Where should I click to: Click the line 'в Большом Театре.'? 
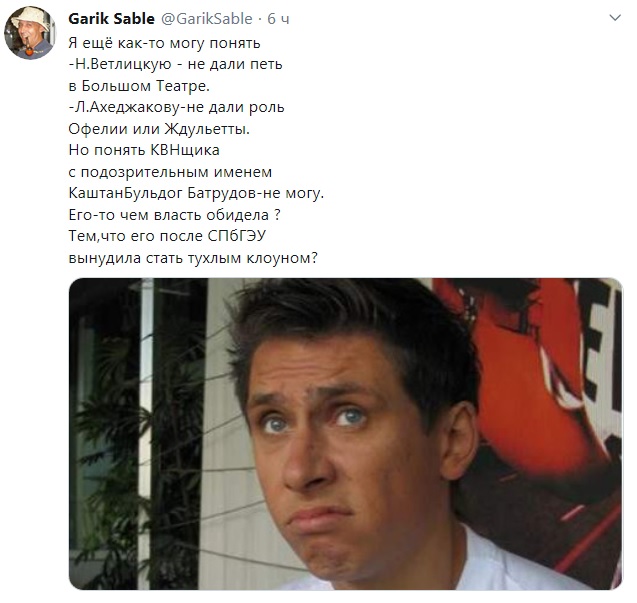139,86
